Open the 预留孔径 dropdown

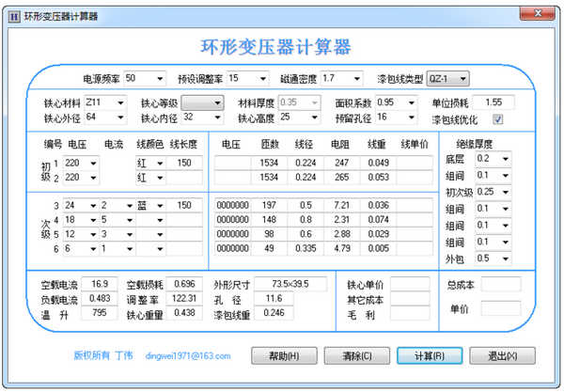coord(412,118)
